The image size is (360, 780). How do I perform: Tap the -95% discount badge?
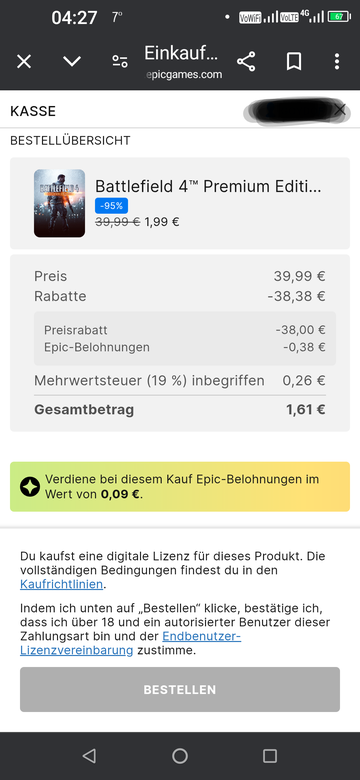(111, 205)
